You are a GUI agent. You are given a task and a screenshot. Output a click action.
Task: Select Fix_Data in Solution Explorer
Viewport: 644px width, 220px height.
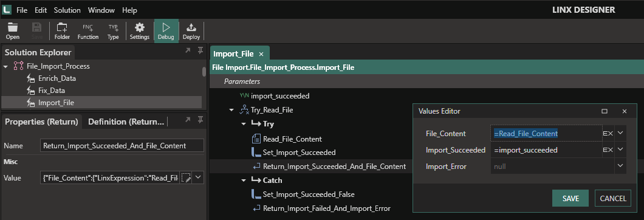click(52, 91)
